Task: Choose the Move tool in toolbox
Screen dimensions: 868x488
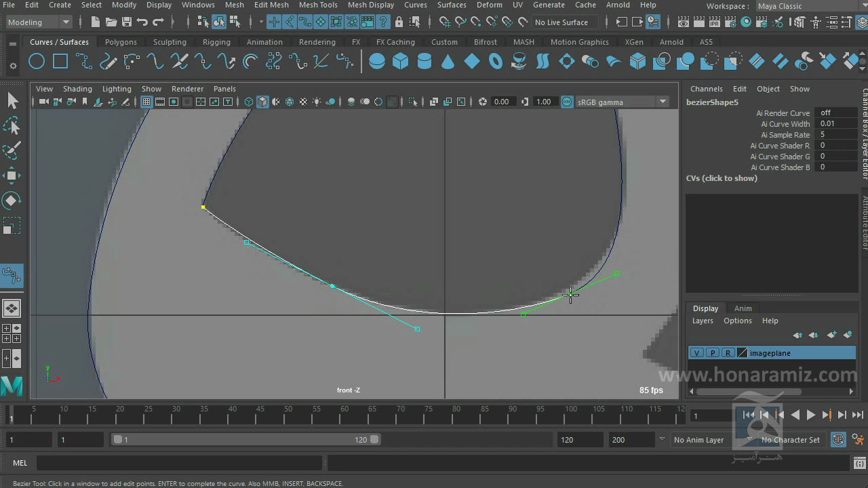Action: (12, 176)
